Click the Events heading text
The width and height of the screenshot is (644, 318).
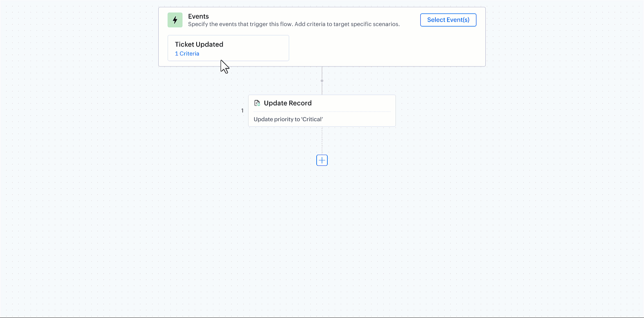tap(198, 16)
